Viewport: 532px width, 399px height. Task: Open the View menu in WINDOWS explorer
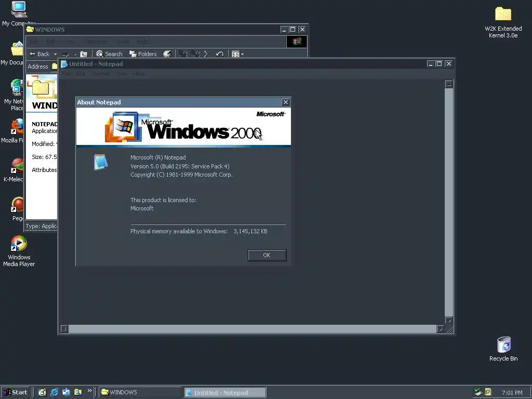pyautogui.click(x=70, y=42)
